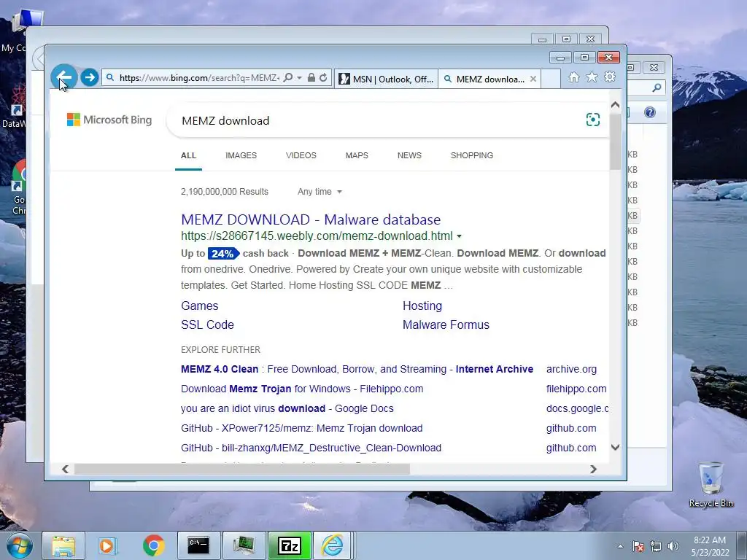Click the address bar search magnifier icon

(x=287, y=77)
